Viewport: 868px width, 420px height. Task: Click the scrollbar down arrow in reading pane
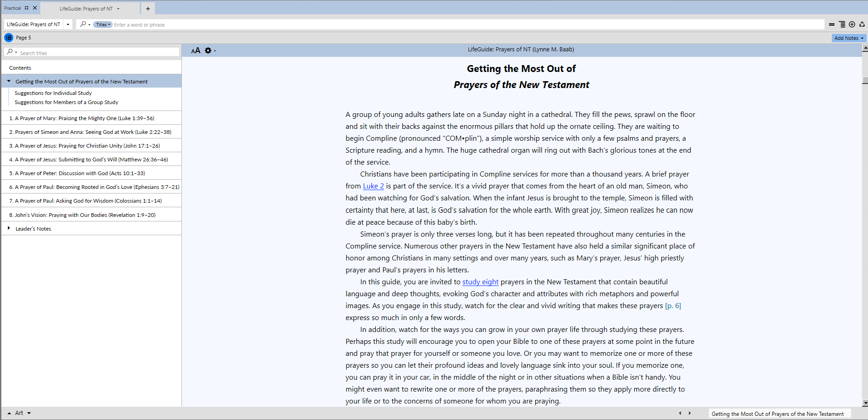click(865, 403)
